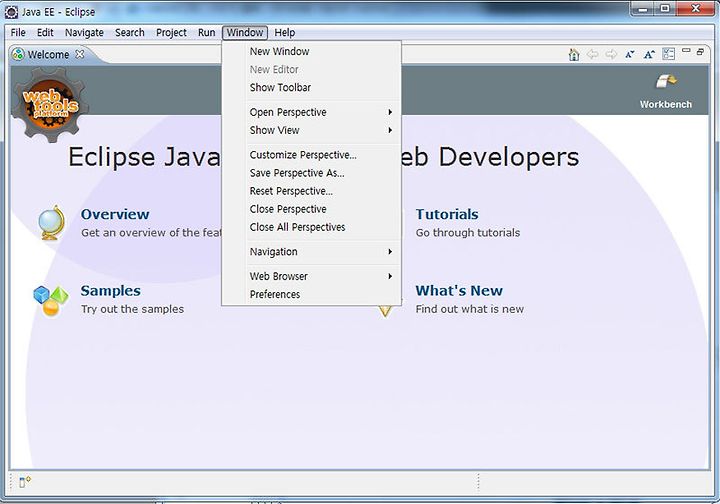The image size is (720, 504).
Task: Close the open Window menu
Action: pos(245,33)
